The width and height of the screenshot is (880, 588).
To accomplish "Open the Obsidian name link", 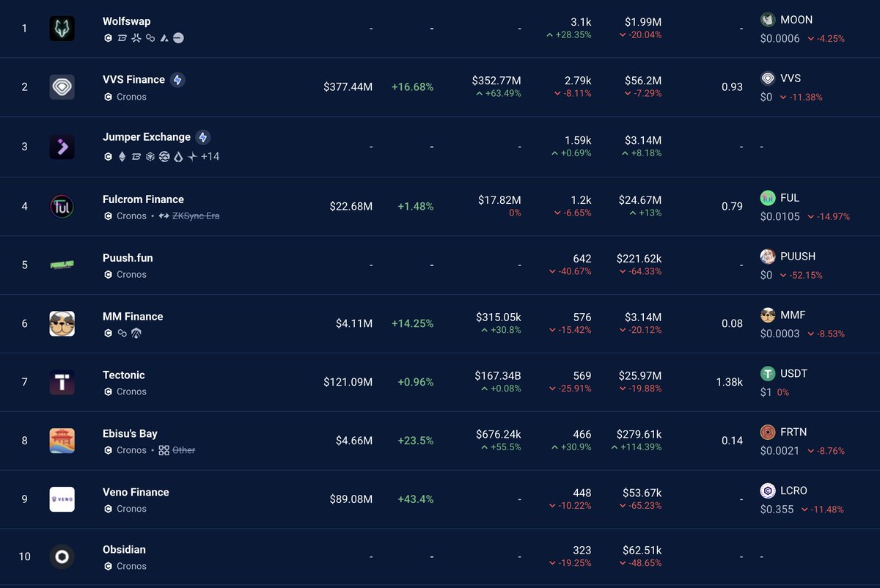I will [124, 550].
